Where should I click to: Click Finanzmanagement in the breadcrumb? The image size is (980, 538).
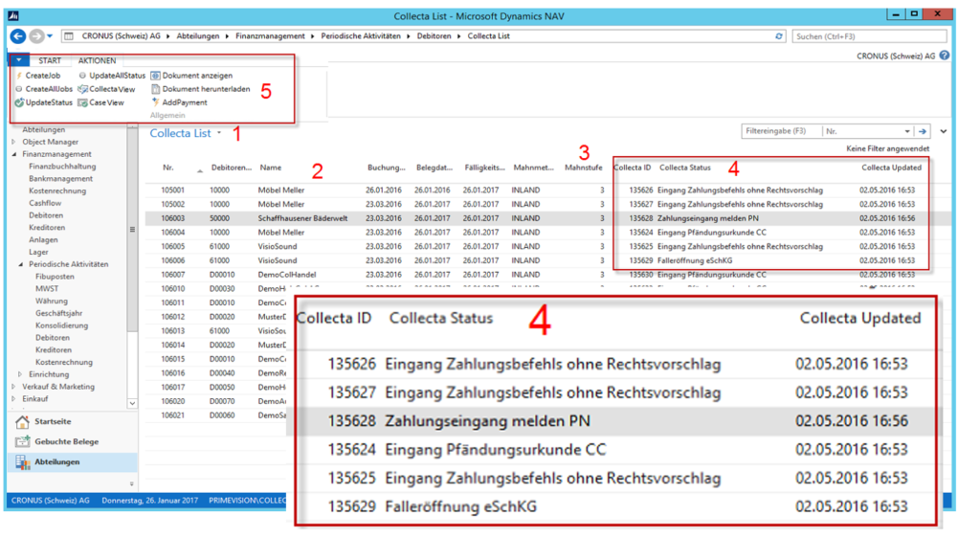pyautogui.click(x=270, y=36)
